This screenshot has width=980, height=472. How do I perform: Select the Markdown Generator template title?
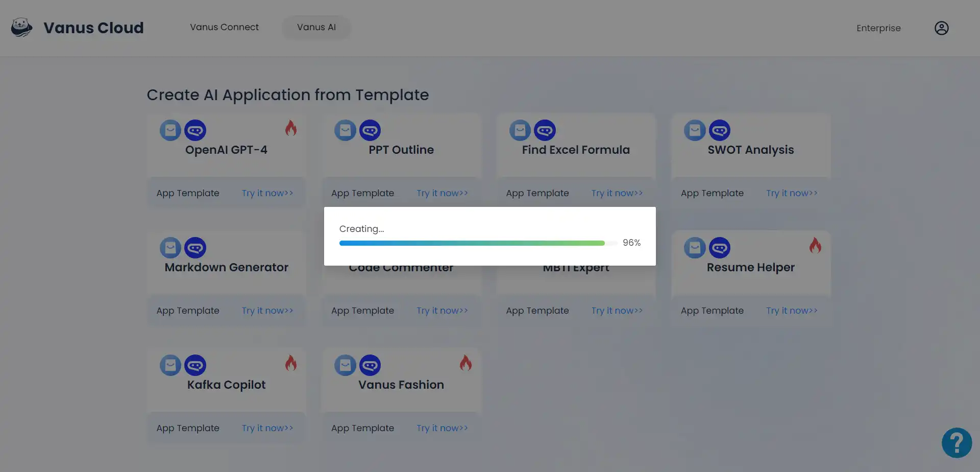pos(226,267)
